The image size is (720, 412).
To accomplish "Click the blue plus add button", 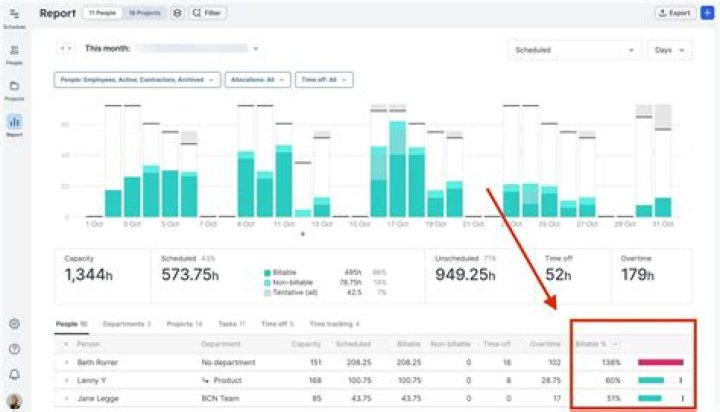I will (708, 13).
